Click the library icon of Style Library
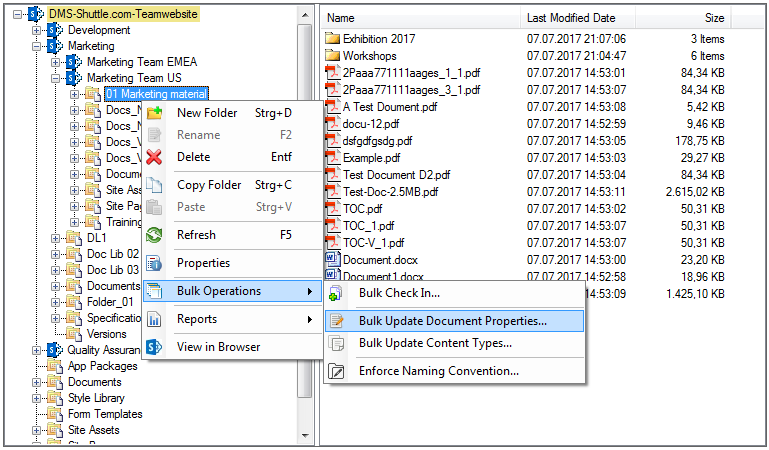The image size is (769, 450). (54, 398)
